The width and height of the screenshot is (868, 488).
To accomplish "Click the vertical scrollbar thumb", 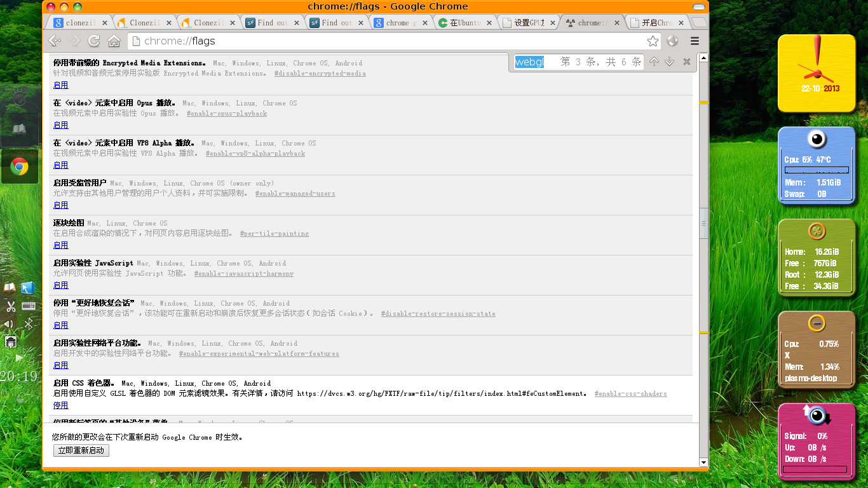I will [x=703, y=223].
